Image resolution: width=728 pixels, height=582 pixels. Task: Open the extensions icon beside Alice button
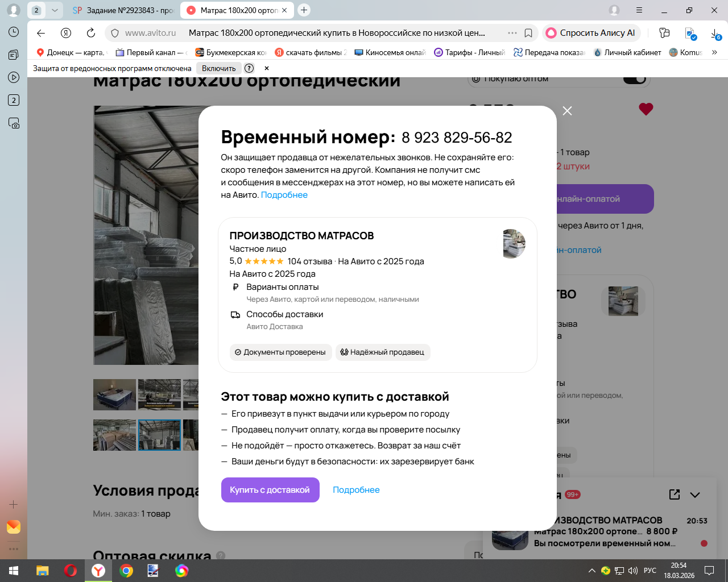[x=664, y=33]
